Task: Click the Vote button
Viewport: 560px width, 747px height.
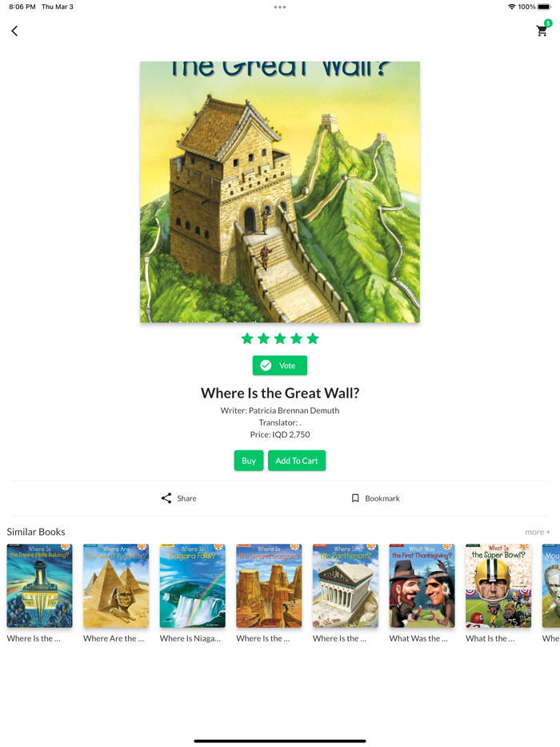Action: (280, 366)
